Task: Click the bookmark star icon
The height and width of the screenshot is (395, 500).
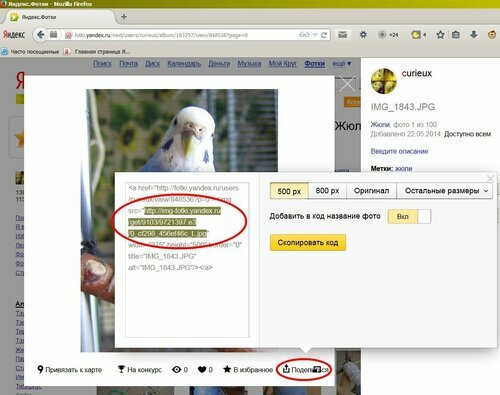Action: click(x=440, y=35)
